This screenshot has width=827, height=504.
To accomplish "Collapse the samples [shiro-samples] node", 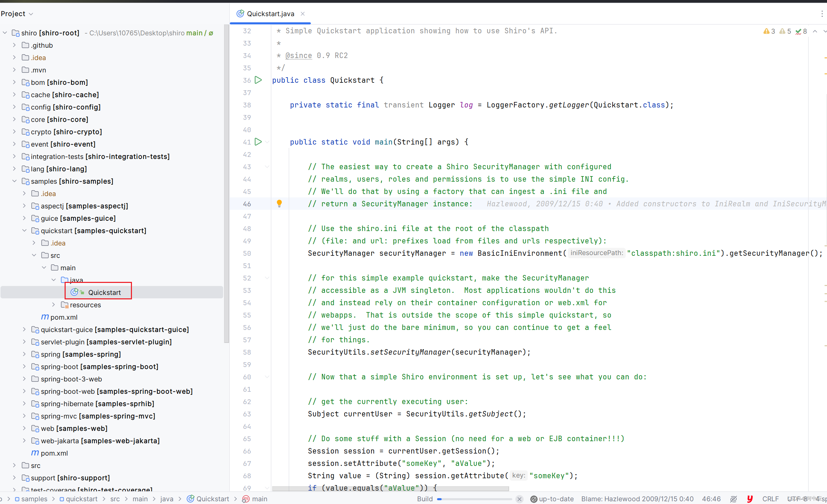I will [x=14, y=181].
